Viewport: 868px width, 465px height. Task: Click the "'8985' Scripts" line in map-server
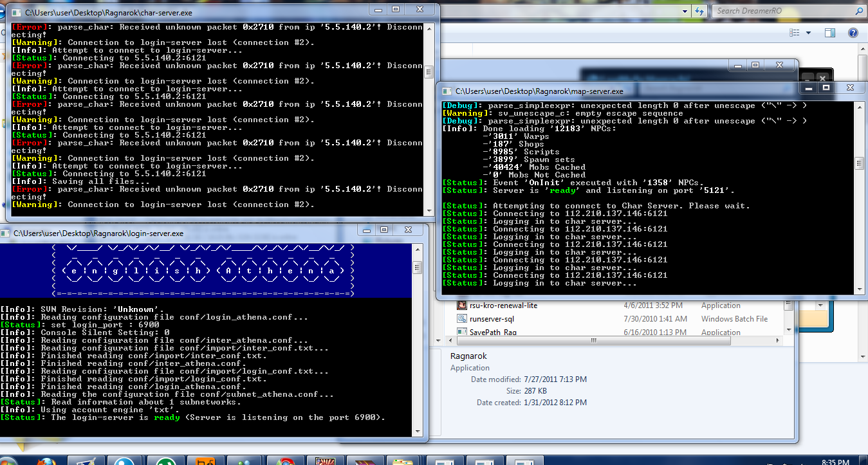click(521, 152)
